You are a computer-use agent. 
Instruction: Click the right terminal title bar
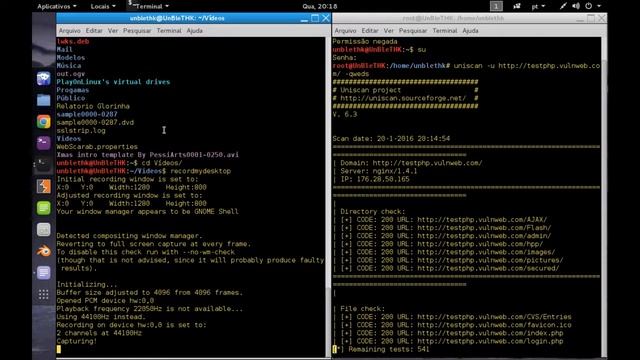[453, 18]
